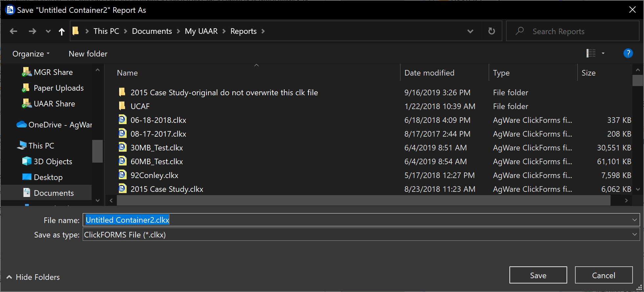Open the address bar previous locations dropdown
This screenshot has height=292, width=644.
pos(470,31)
